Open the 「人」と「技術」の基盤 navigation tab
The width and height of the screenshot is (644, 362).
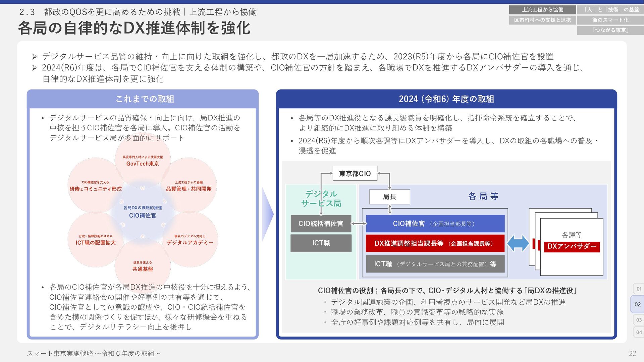tap(610, 10)
